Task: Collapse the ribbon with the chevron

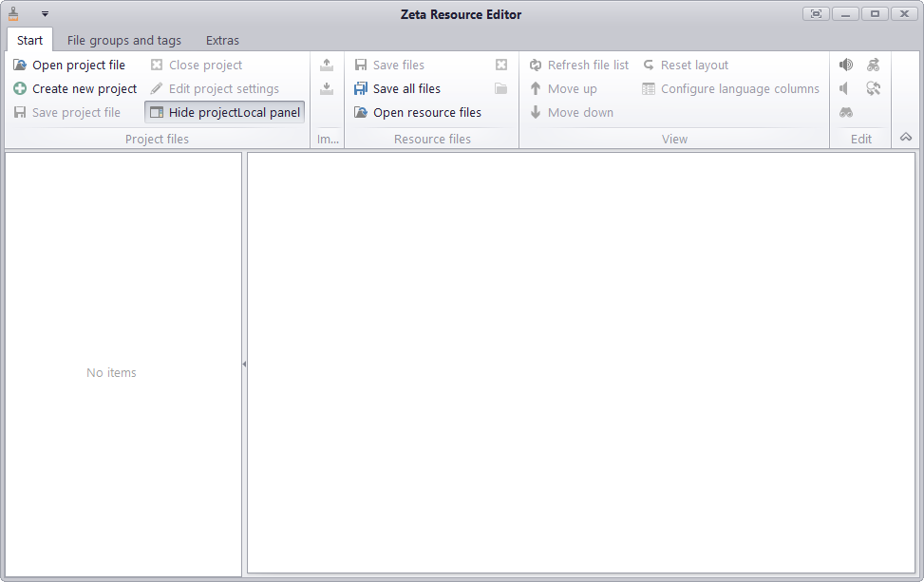Action: [905, 137]
